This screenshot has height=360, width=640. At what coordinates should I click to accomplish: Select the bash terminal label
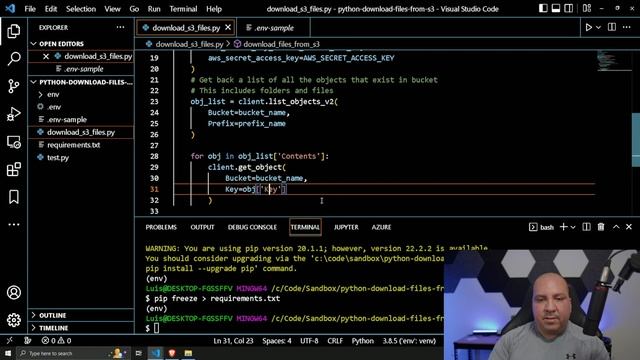541,227
